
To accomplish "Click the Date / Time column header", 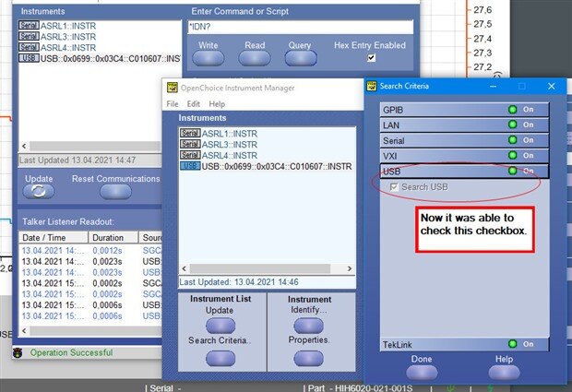I will [x=54, y=237].
